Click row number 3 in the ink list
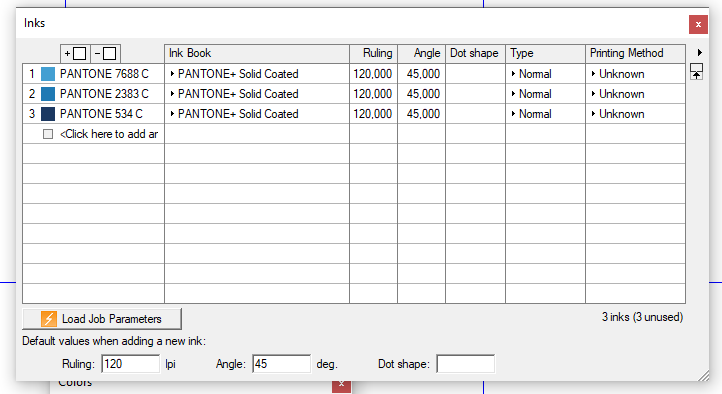This screenshot has width=722, height=394. [32, 114]
